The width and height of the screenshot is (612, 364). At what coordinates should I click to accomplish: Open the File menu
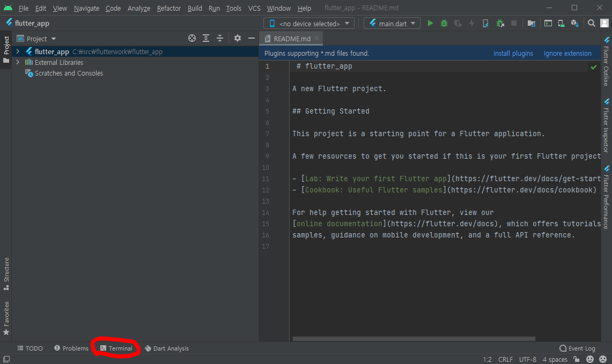(24, 8)
